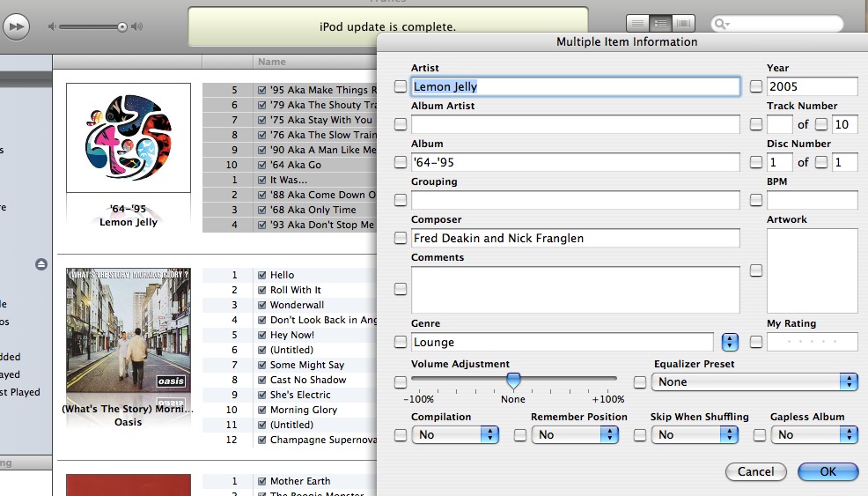Uncheck the track Morning Glory
Viewport: 868px width, 496px height.
tap(261, 410)
